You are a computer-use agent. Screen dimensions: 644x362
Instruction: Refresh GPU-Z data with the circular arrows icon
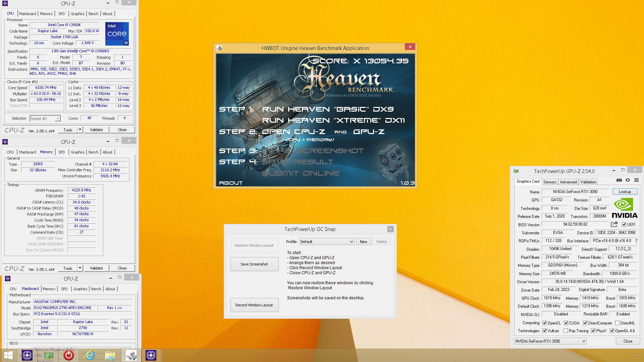628,180
